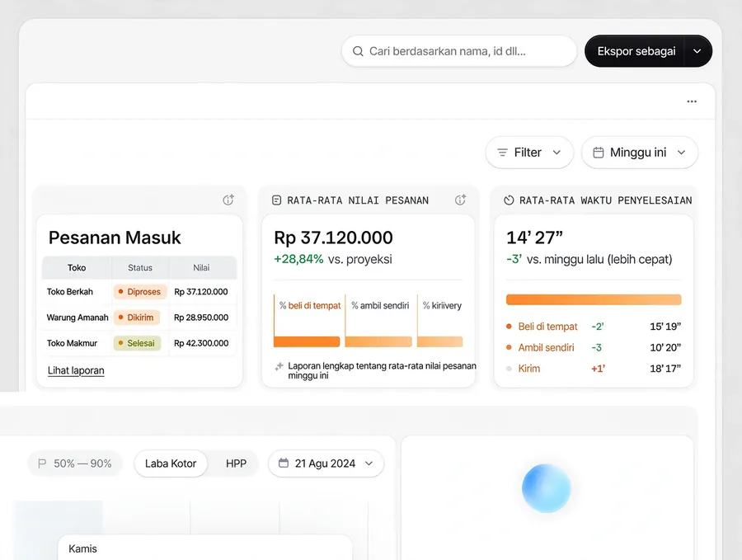Click the clock icon before Rata-rata Waktu Penyelesaian
Image resolution: width=742 pixels, height=560 pixels.
pos(509,200)
